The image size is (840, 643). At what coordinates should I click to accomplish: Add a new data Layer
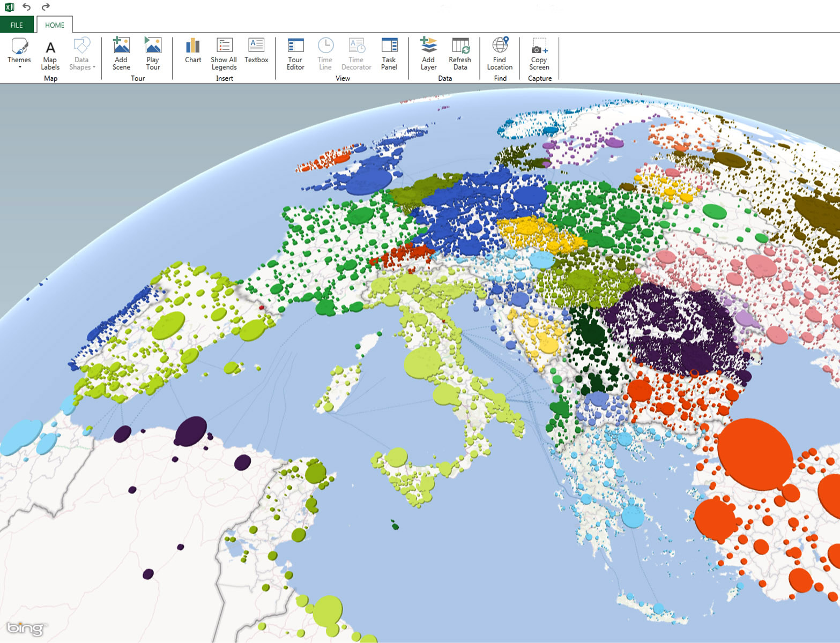428,54
